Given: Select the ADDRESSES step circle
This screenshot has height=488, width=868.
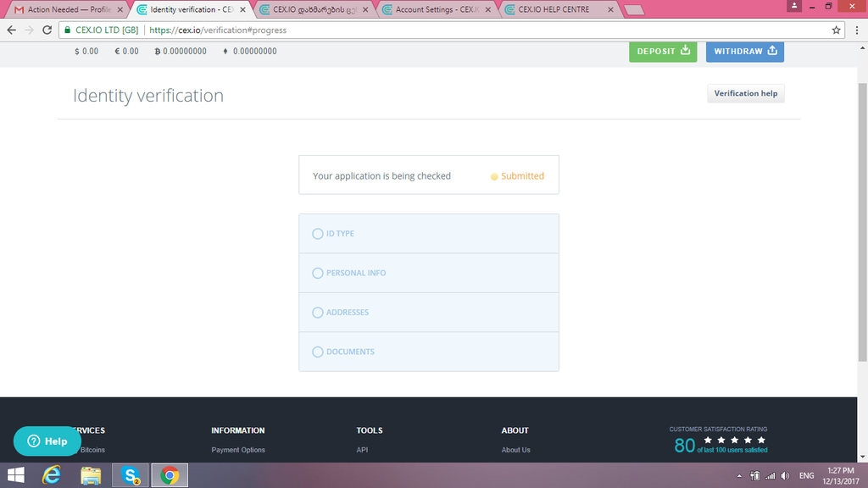Looking at the screenshot, I should click(x=317, y=312).
